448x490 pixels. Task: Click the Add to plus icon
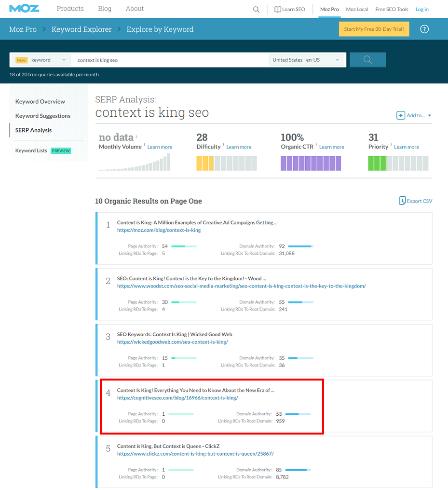click(401, 115)
